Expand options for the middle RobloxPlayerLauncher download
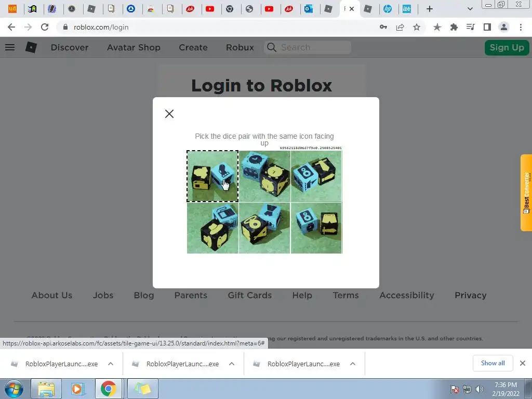 (x=232, y=364)
